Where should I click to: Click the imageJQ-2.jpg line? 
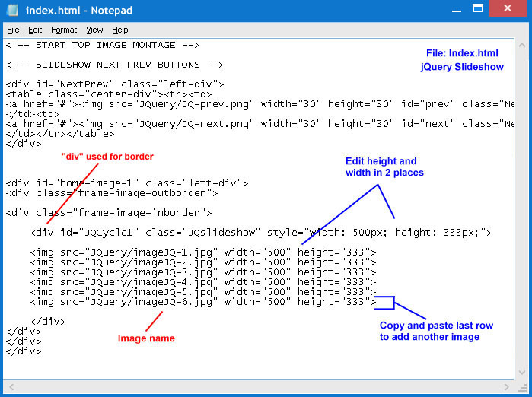point(203,262)
